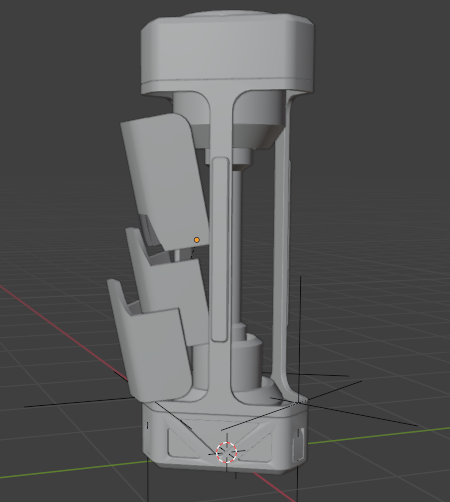450x502 pixels.
Task: Select the large rounded top cap mesh
Action: [x=227, y=53]
